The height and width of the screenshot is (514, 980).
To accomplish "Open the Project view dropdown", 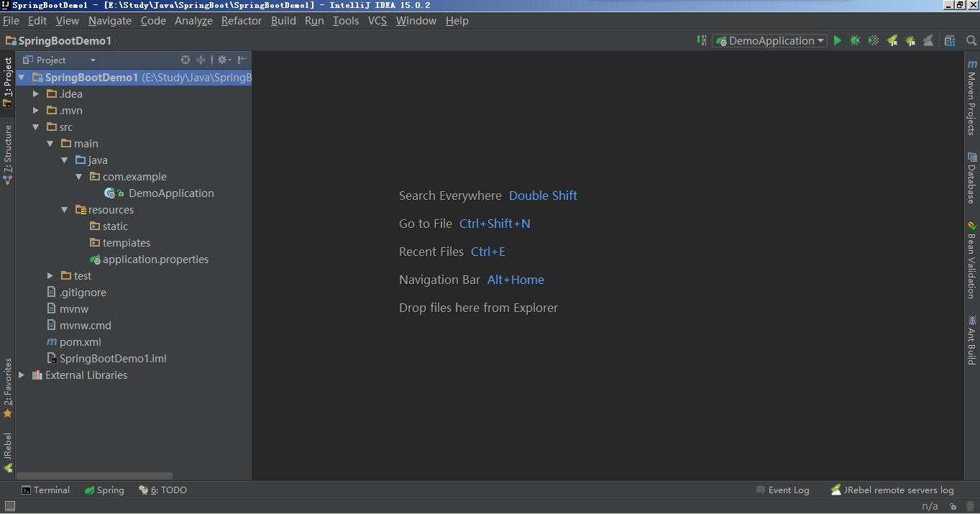I will pos(59,60).
